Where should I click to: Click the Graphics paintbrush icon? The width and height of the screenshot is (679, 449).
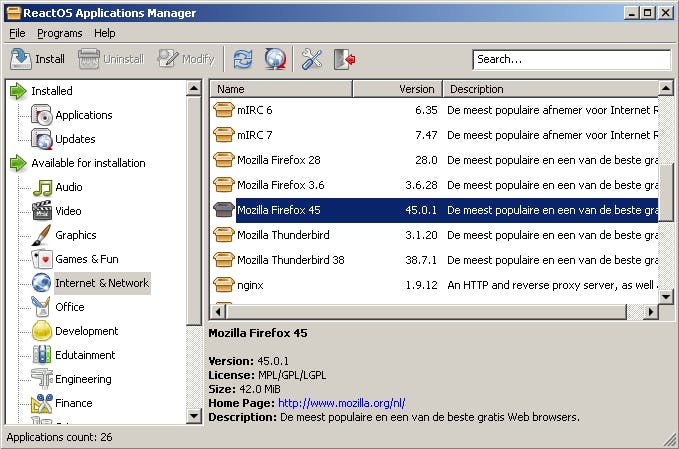click(42, 235)
